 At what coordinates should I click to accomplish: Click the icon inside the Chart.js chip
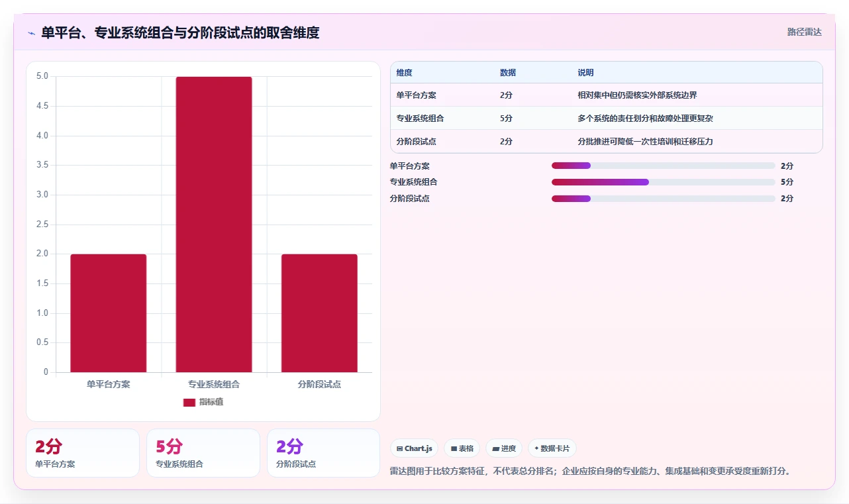click(399, 449)
